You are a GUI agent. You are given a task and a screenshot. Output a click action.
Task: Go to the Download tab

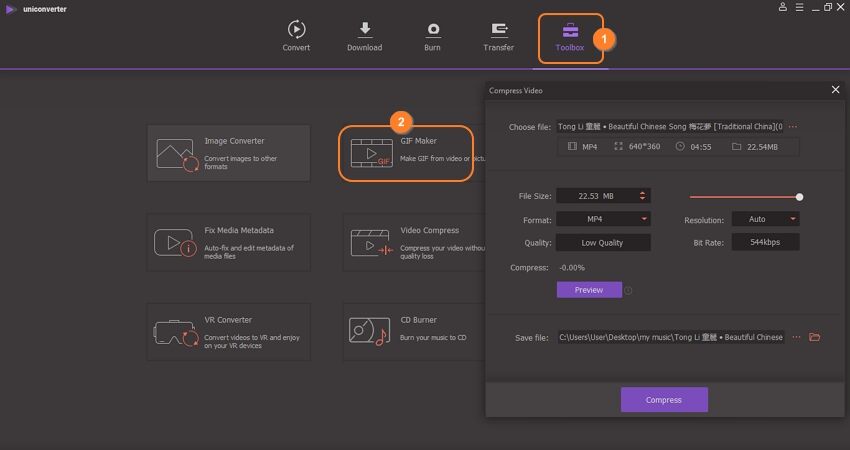364,36
